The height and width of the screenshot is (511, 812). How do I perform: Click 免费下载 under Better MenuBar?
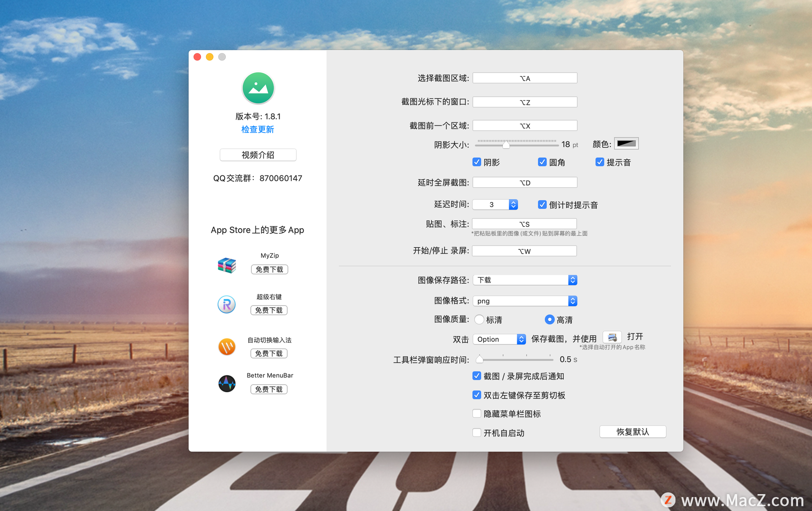tap(269, 389)
